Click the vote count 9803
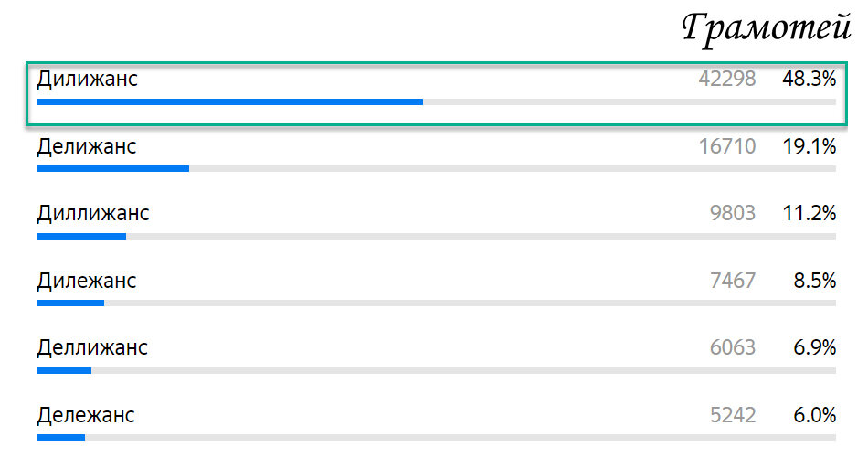This screenshot has width=868, height=458. coord(733,214)
